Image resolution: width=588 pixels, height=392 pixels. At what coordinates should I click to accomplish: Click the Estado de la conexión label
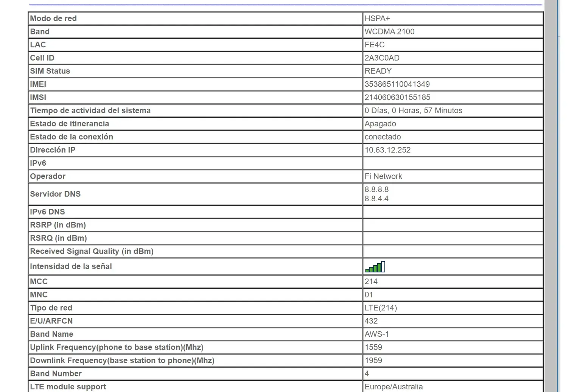72,137
